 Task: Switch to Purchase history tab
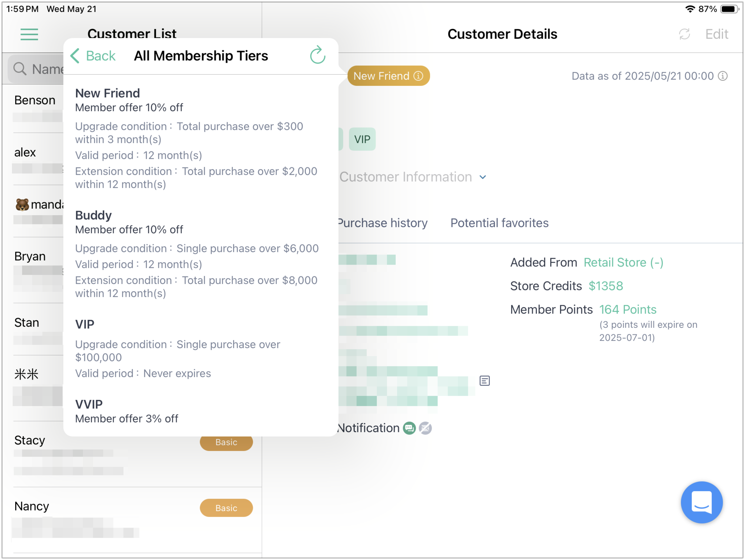pyautogui.click(x=383, y=223)
